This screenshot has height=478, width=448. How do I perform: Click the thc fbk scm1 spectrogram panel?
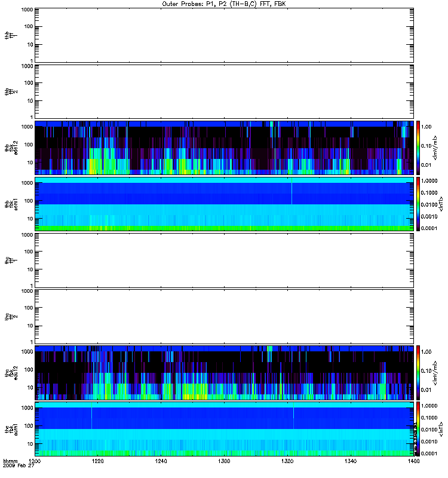pos(225,429)
